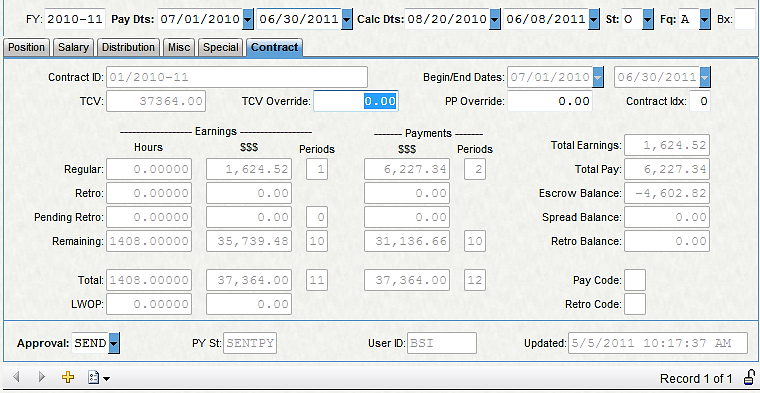This screenshot has height=393, width=760.
Task: Click the Record 1 of 1 text
Action: 696,378
